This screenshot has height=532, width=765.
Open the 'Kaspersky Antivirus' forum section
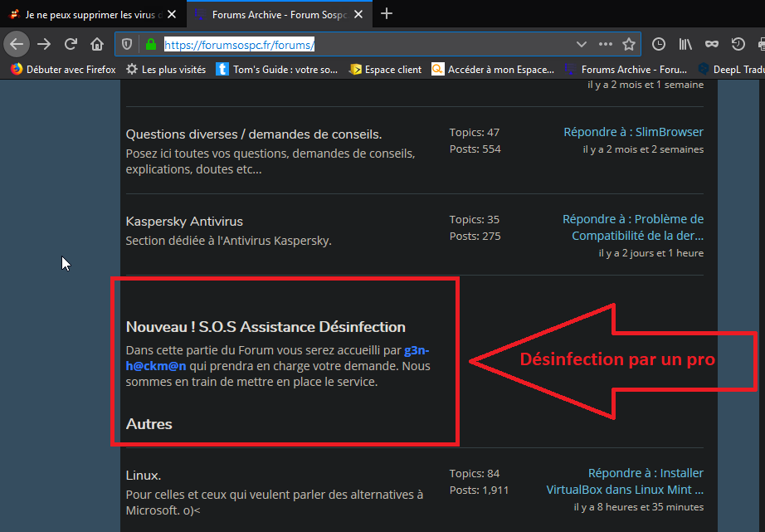pyautogui.click(x=184, y=222)
